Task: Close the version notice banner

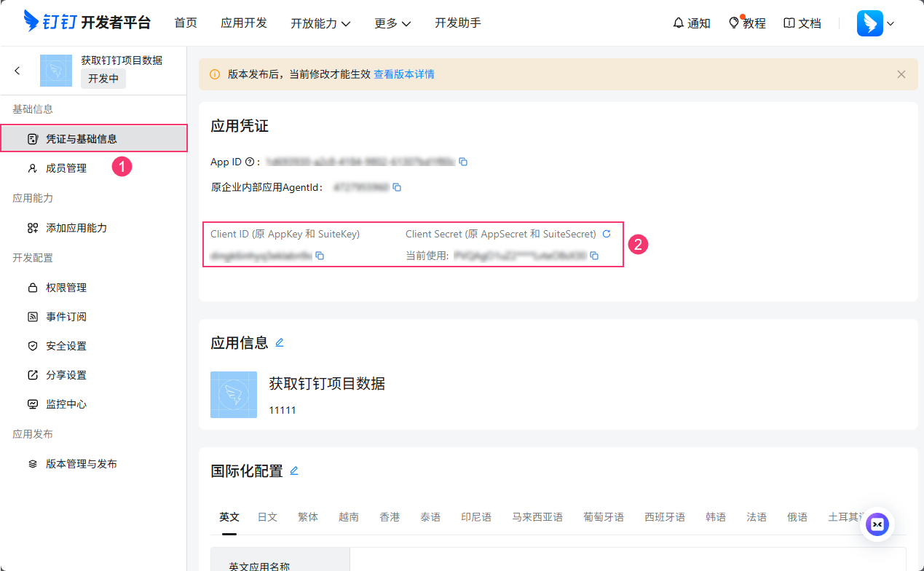Action: [901, 74]
